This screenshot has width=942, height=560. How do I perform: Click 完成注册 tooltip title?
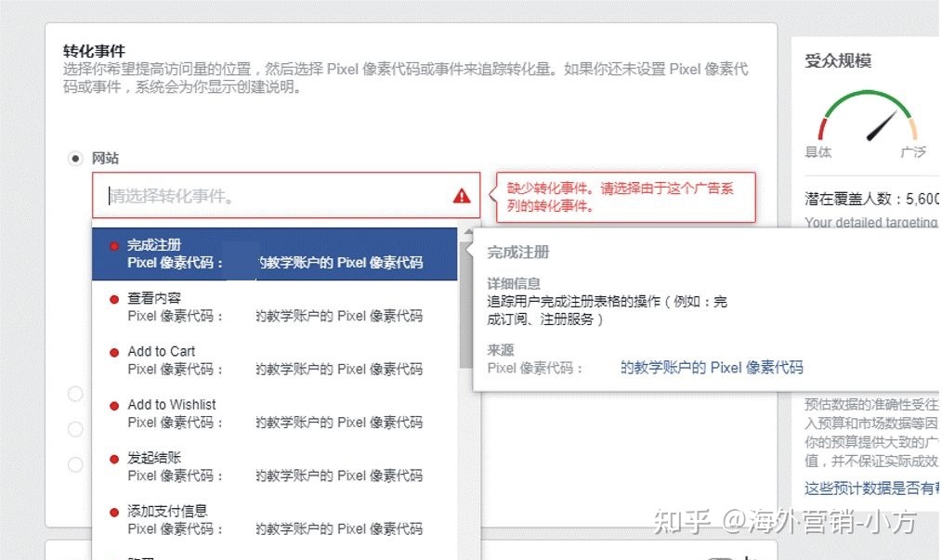[517, 253]
